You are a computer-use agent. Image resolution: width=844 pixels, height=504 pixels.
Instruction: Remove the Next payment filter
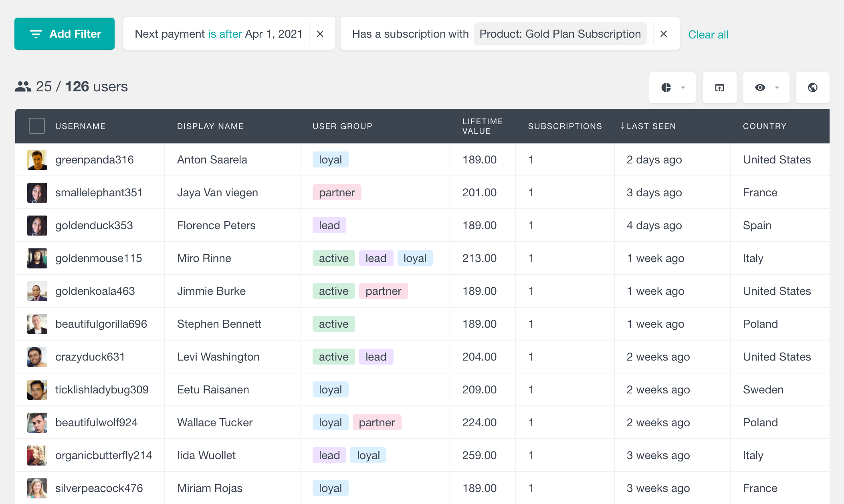(x=320, y=34)
